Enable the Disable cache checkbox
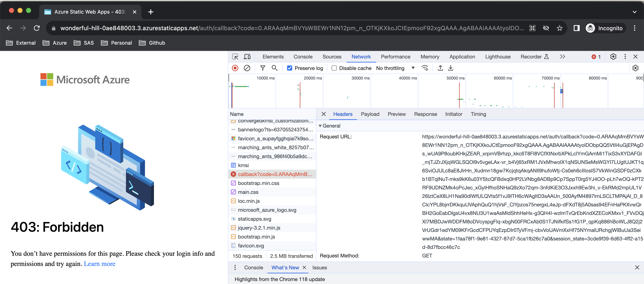Screen dimensions: 644x284 (x=334, y=68)
